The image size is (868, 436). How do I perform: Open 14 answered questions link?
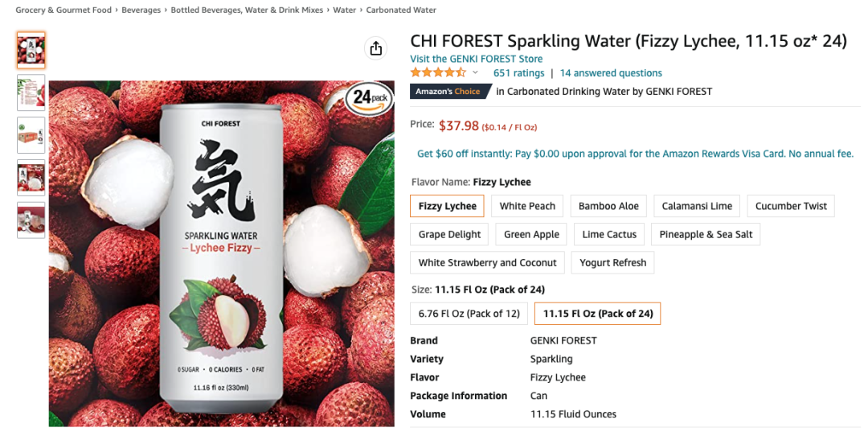click(x=611, y=73)
